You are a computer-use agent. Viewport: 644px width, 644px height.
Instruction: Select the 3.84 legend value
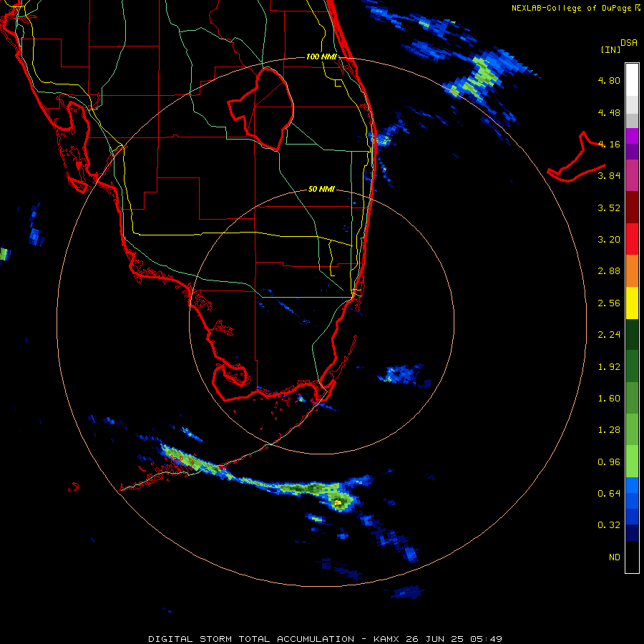tap(609, 176)
